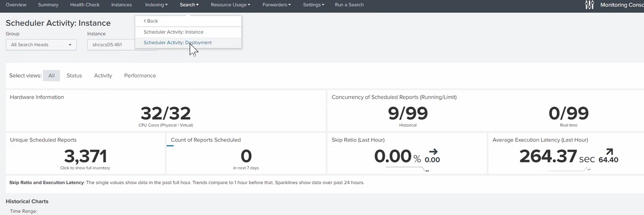Click the Average Execution Latency panel title
The width and height of the screenshot is (644, 215).
pos(540,140)
